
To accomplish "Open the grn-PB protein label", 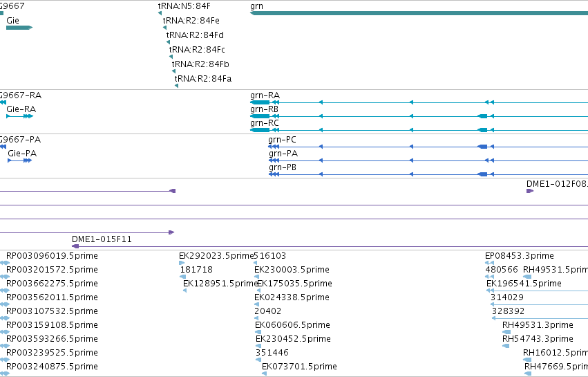I will click(x=283, y=167).
